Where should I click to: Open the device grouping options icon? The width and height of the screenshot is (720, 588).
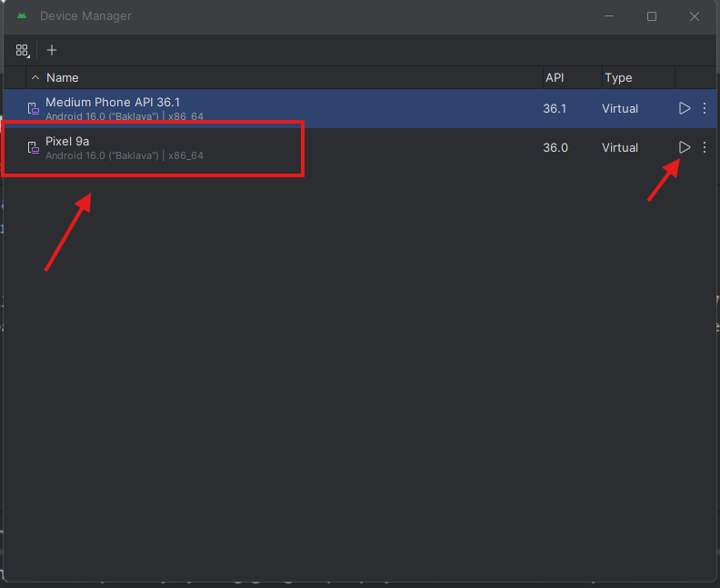23,50
